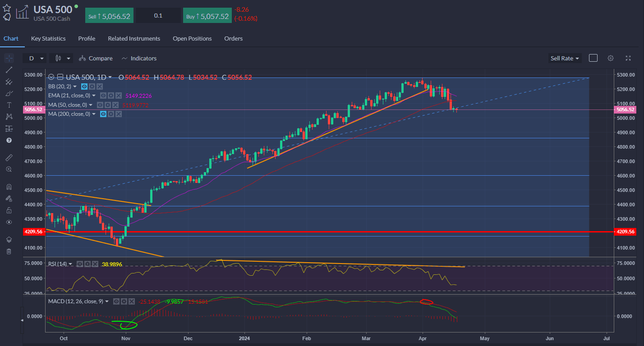The image size is (644, 346).
Task: Toggle stay in drawing mode pencil-lock
Action: (9, 199)
